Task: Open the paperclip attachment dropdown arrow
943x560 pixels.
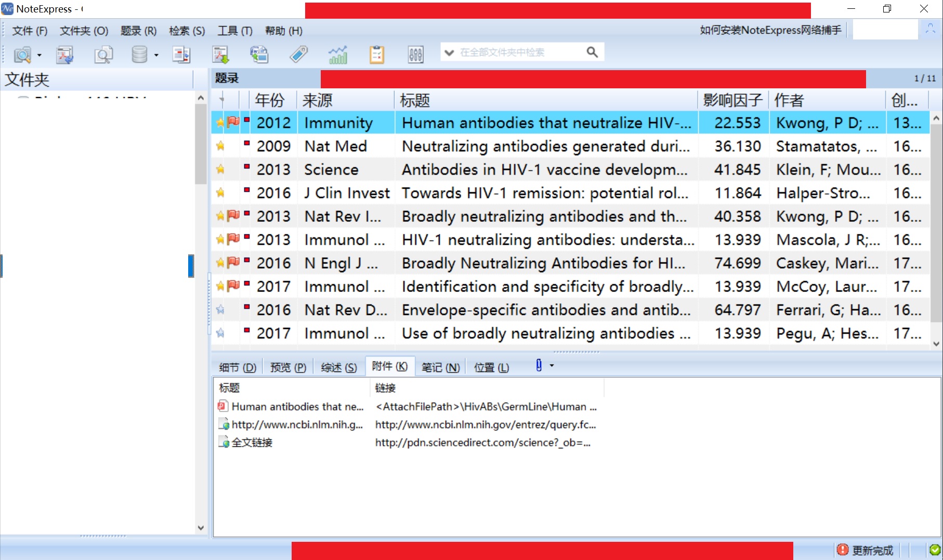Action: click(552, 366)
